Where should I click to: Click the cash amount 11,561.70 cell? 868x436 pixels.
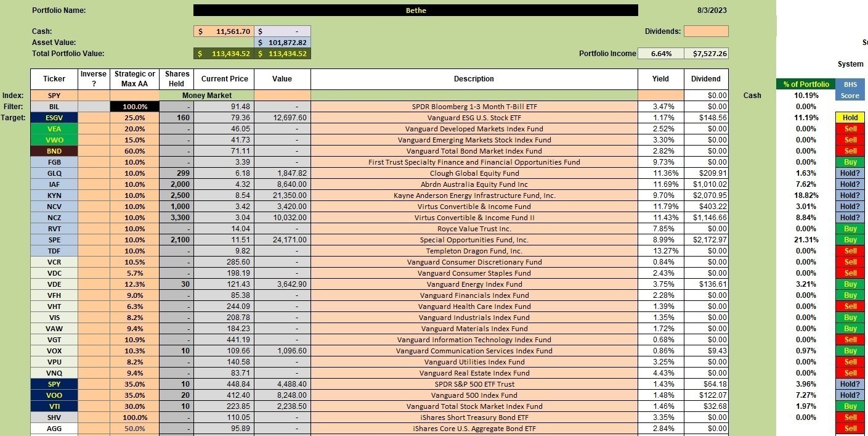point(224,31)
